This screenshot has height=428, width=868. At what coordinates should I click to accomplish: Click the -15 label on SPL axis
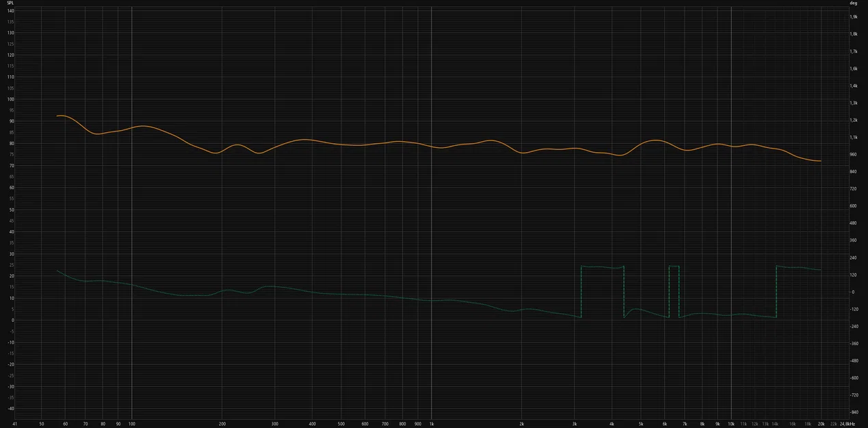(10, 353)
